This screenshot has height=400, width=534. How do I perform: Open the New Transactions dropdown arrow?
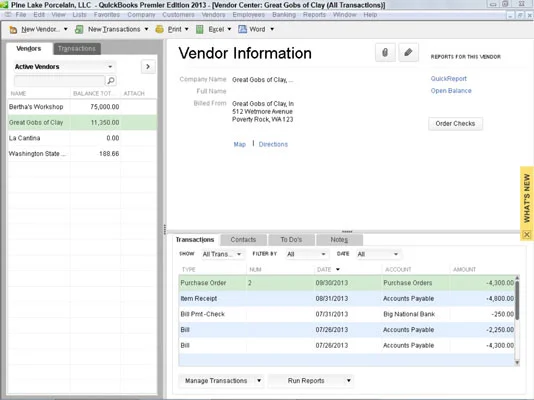[x=146, y=29]
